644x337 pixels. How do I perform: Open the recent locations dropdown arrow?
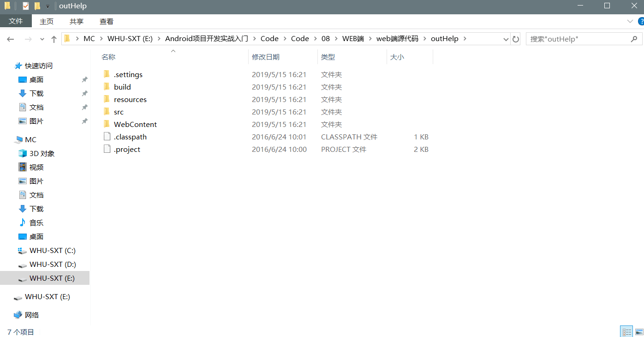tap(42, 39)
